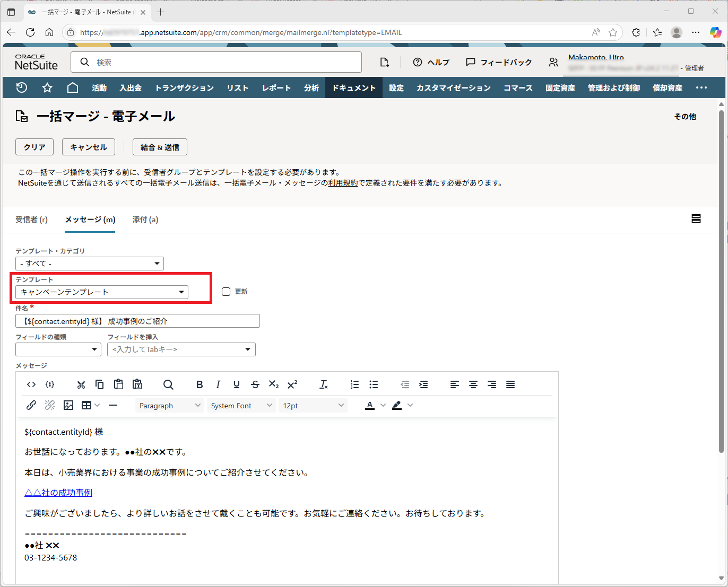
Task: Go to the NetSuite home icon
Action: tap(73, 87)
